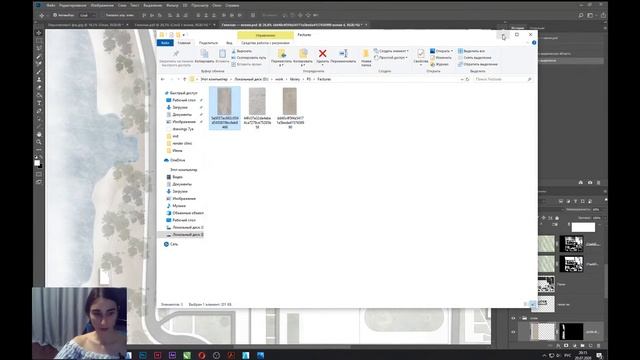Click Скопировать путь button

click(x=249, y=58)
